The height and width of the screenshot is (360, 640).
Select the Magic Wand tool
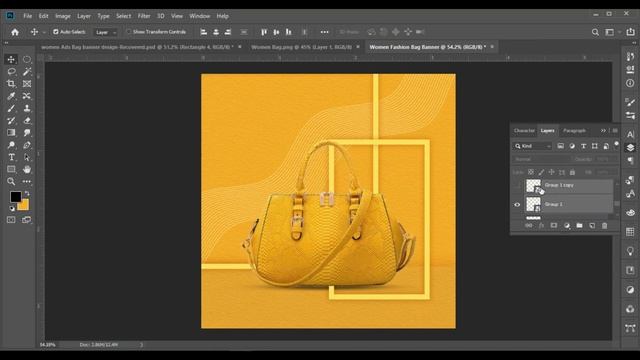27,71
